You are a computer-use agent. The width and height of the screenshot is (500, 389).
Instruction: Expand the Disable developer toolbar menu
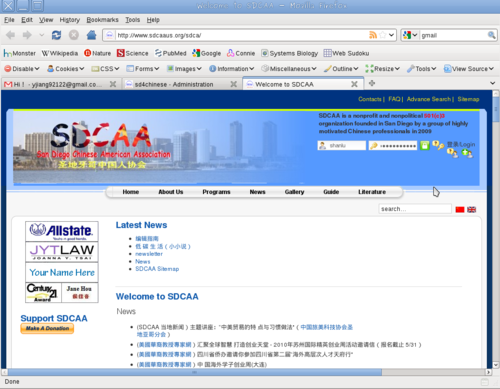coord(22,69)
